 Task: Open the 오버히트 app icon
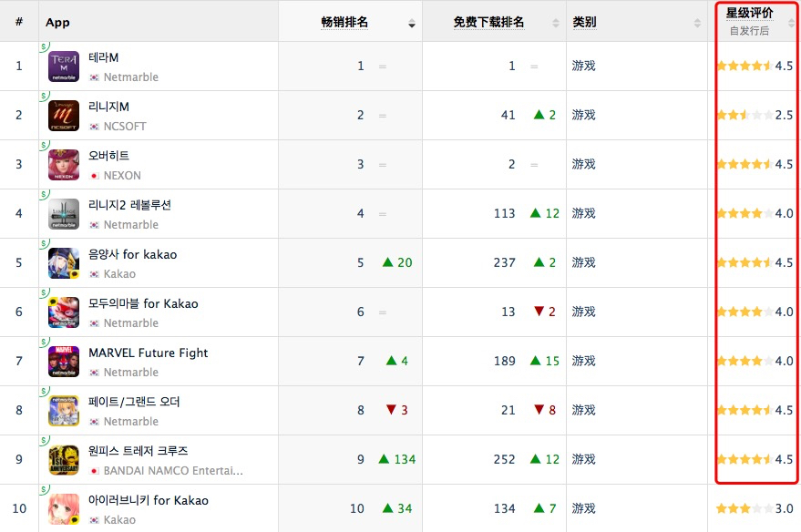[64, 164]
